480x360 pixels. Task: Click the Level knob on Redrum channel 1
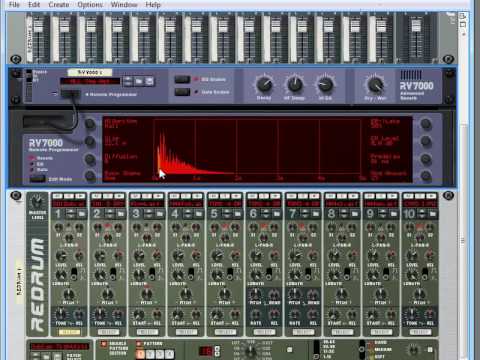coord(61,256)
